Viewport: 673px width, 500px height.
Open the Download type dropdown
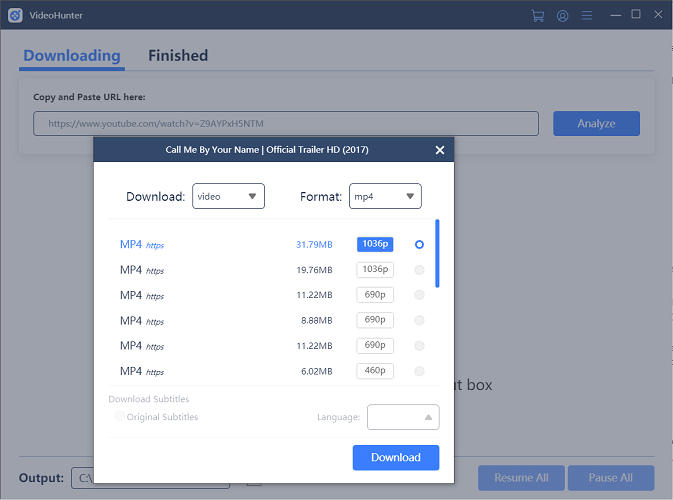(228, 196)
